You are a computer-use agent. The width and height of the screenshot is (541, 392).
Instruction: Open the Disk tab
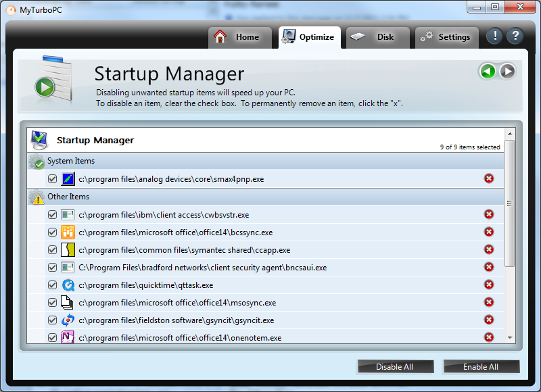coord(378,37)
